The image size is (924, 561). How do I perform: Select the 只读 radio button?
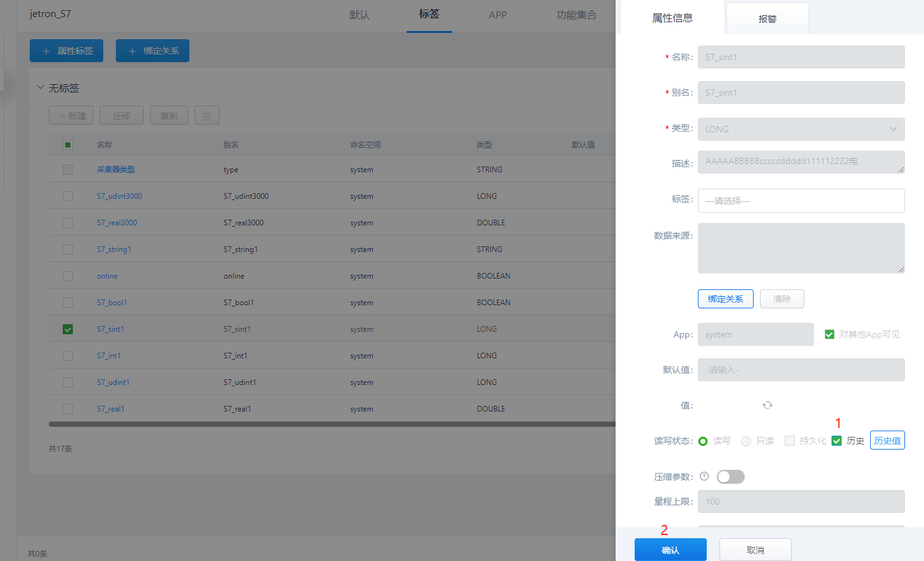[745, 440]
